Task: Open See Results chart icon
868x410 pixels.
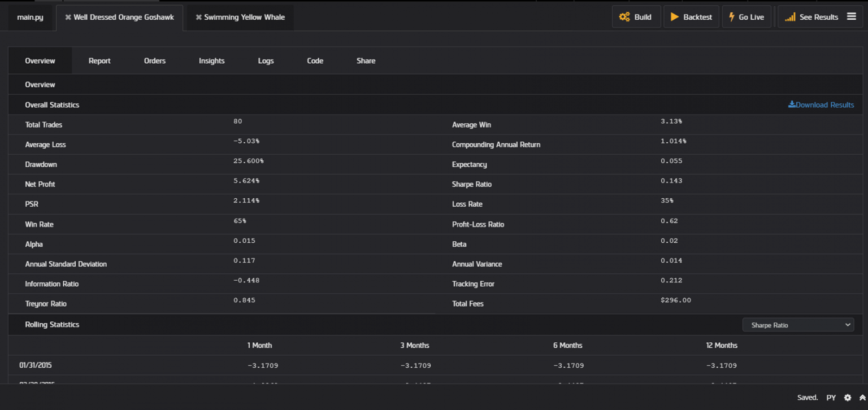Action: 790,17
